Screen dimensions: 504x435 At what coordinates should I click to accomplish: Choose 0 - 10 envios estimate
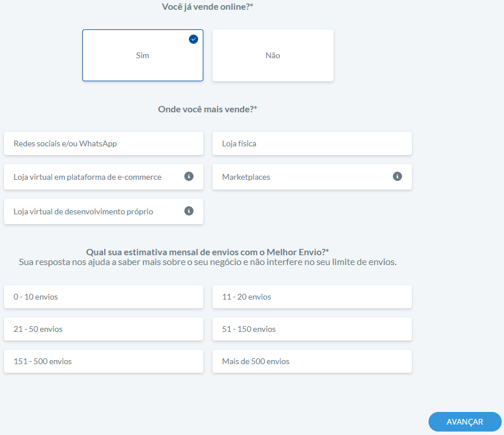pos(103,297)
